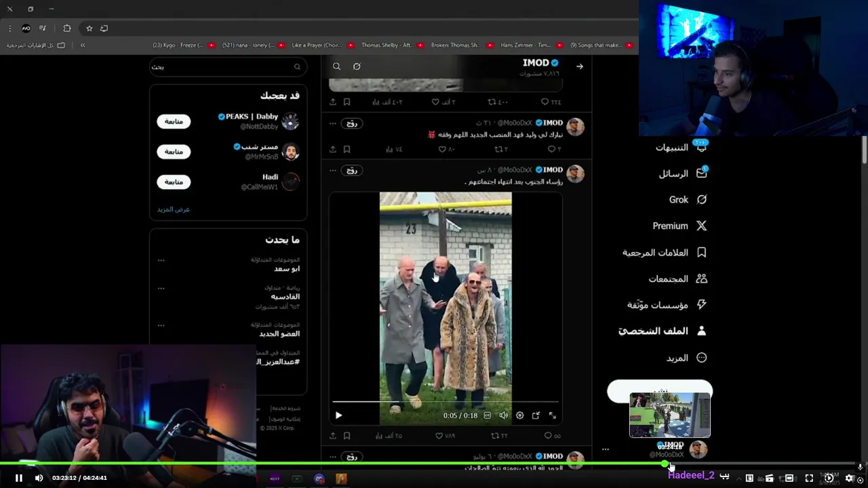Viewport: 868px width, 488px height.
Task: Open replies on the video tweet
Action: coord(553,436)
